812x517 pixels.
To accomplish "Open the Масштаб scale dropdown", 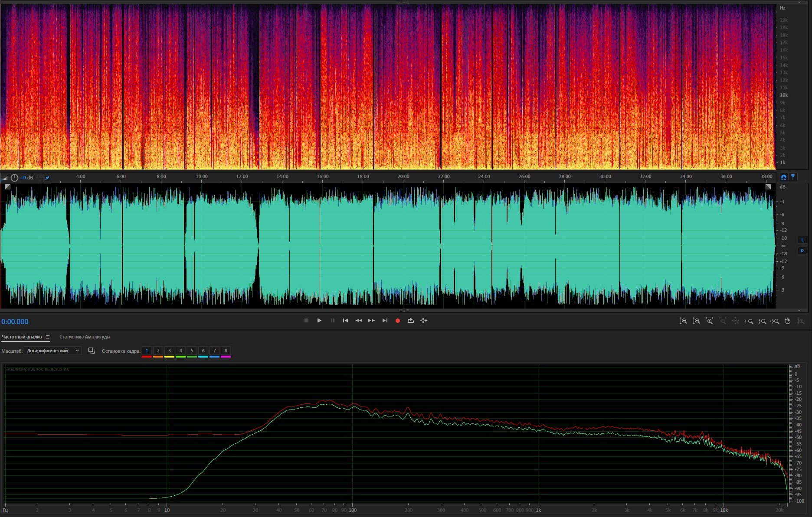I will [x=52, y=351].
